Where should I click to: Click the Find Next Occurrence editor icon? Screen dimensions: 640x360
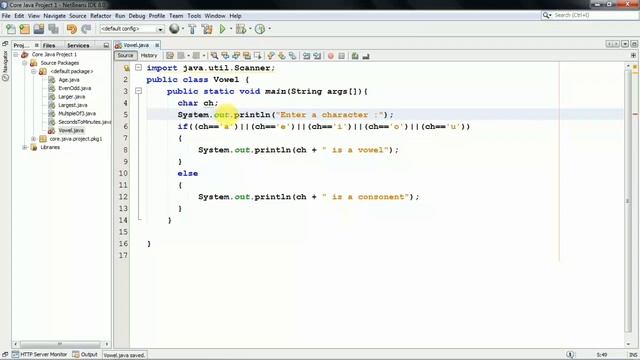236,56
